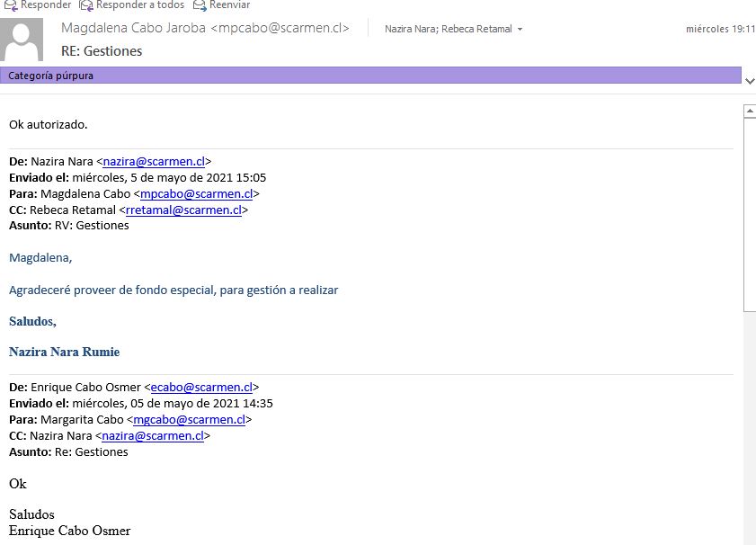Click the Responder reply icon
This screenshot has width=756, height=545.
tap(12, 4)
